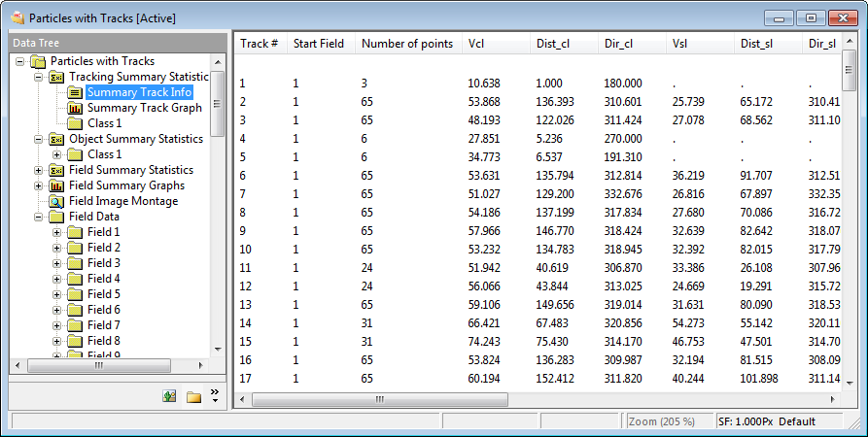The width and height of the screenshot is (868, 437).
Task: Click the Object Summary Statistics icon
Action: coord(56,139)
